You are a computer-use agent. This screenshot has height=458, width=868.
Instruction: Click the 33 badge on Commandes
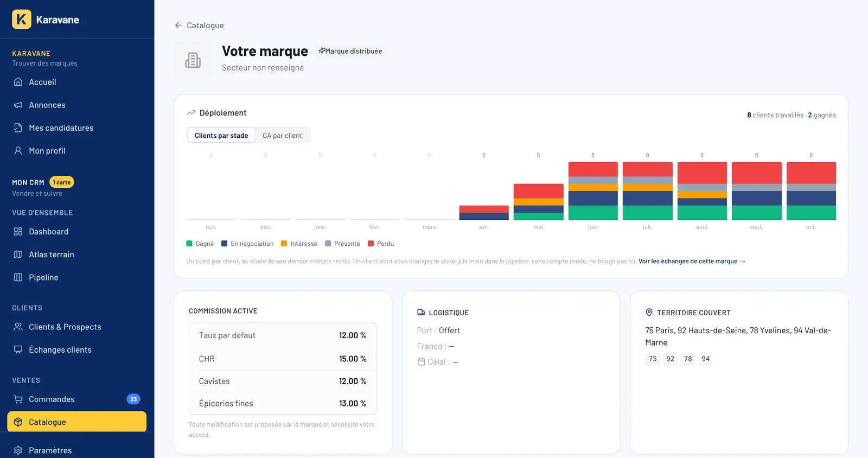(x=133, y=399)
